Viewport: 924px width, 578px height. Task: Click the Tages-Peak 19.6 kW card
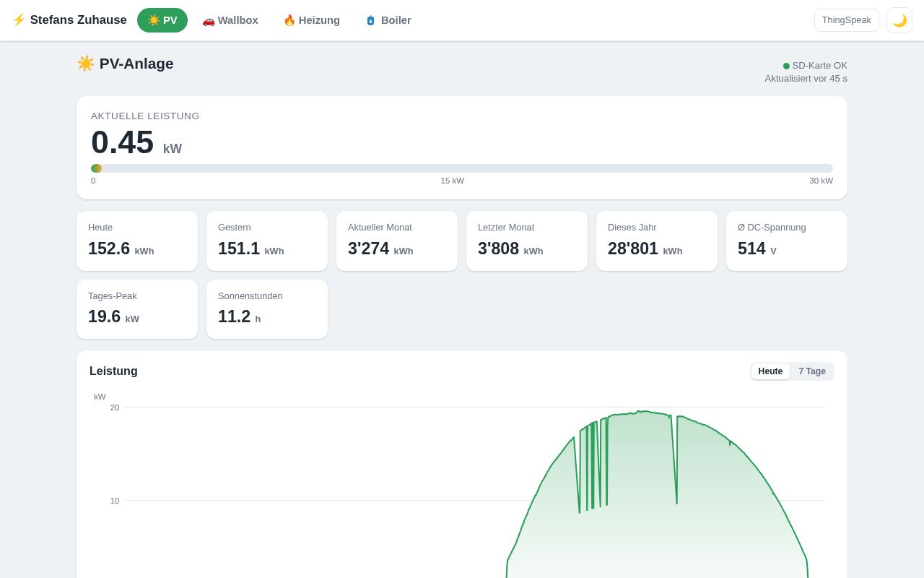click(137, 309)
